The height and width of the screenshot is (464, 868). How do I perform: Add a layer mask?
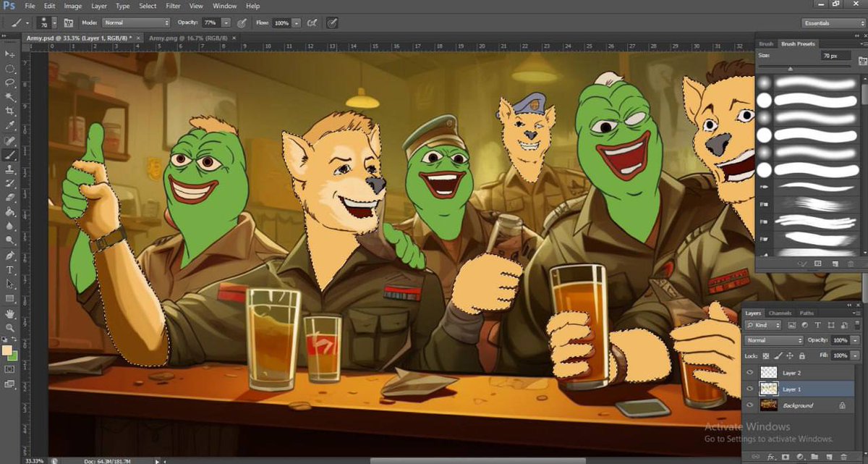click(x=787, y=457)
